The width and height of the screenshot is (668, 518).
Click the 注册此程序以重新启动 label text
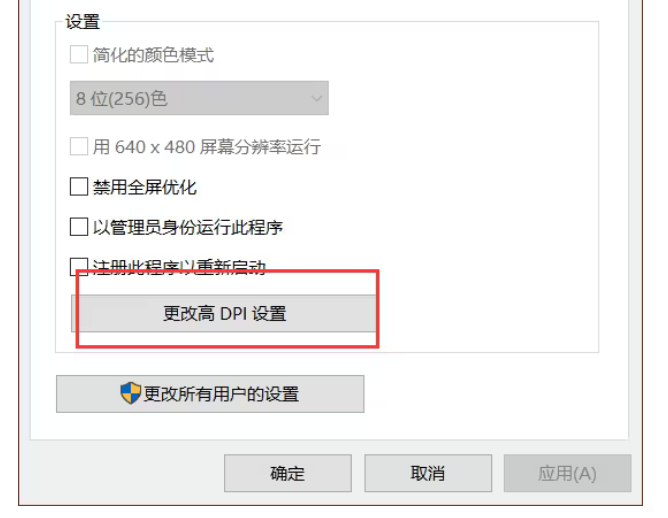pyautogui.click(x=179, y=267)
